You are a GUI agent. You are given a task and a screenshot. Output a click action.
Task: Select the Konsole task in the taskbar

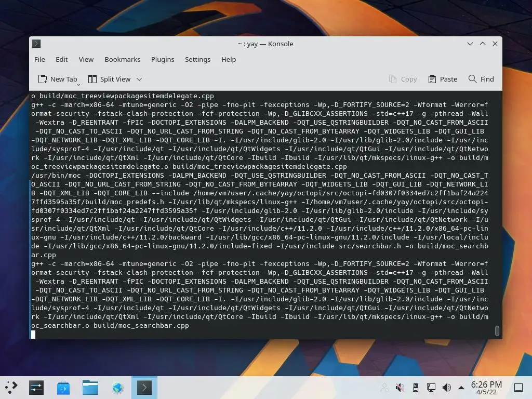coord(144,388)
